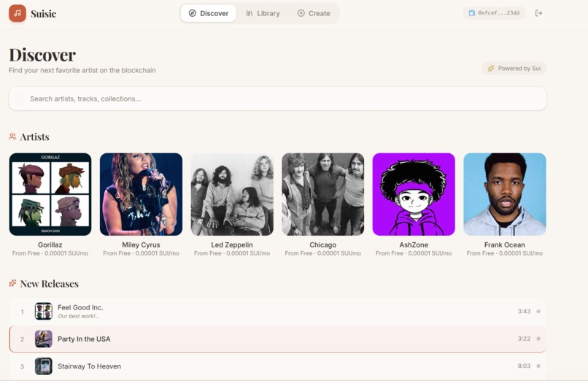This screenshot has height=381, width=588.
Task: Click track number 3 in New Releases
Action: pos(23,366)
